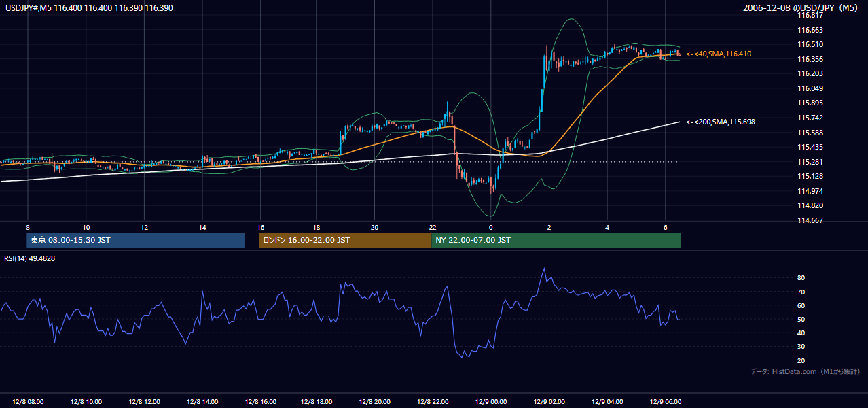Click price axis label 115.588
Screen dimensions: 868x408
click(810, 133)
